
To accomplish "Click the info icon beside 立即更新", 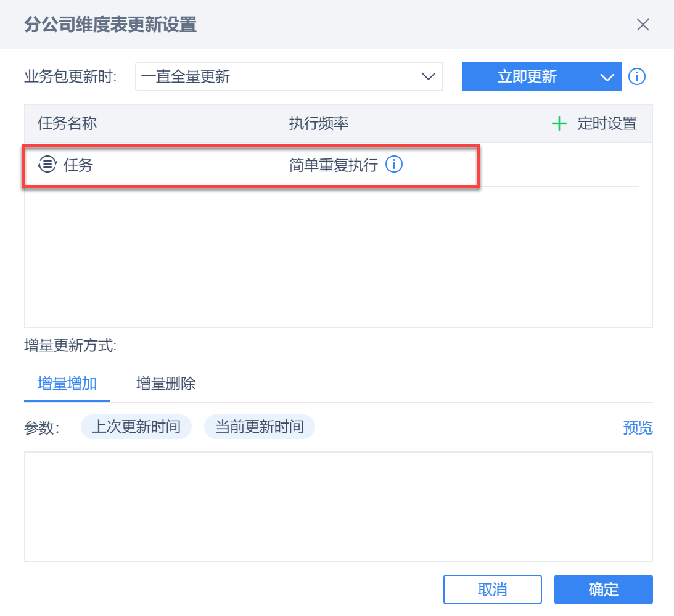I will (x=637, y=76).
